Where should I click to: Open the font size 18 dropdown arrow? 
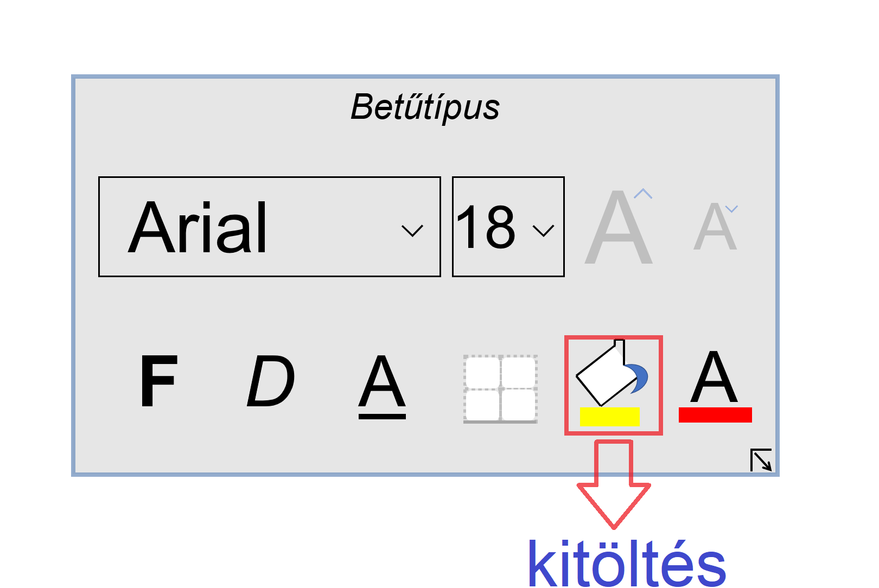(x=543, y=231)
